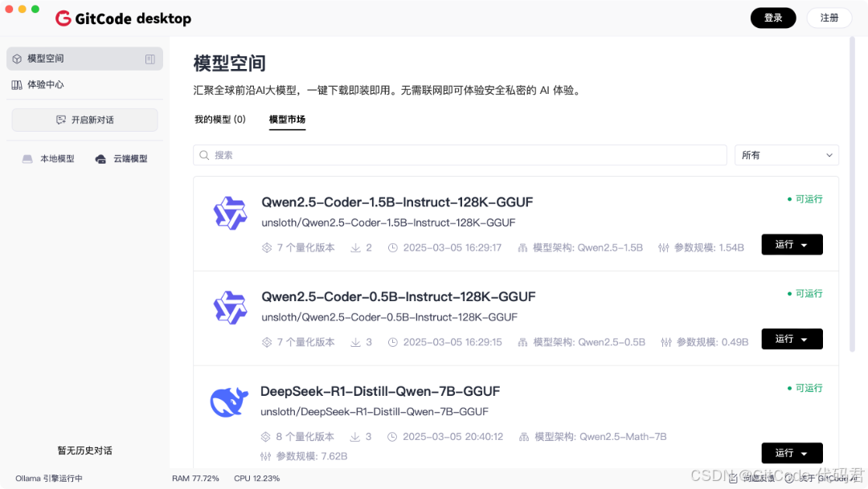Switch to 我的模型 (0) tab
The width and height of the screenshot is (868, 489).
click(x=219, y=120)
